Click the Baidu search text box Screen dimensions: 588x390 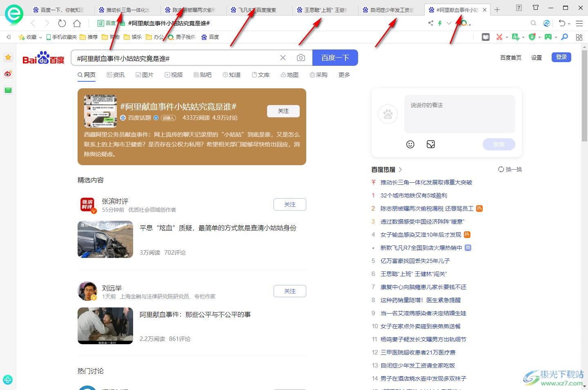coord(176,58)
